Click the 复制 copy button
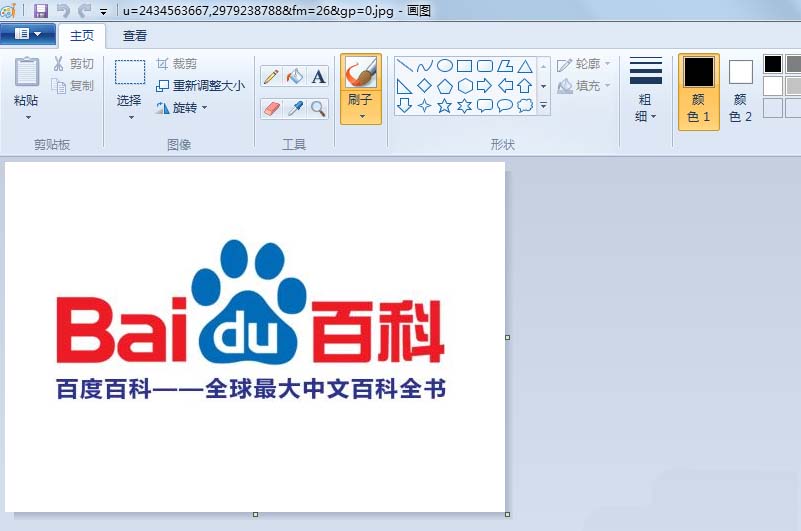The width and height of the screenshot is (801, 531). 74,86
